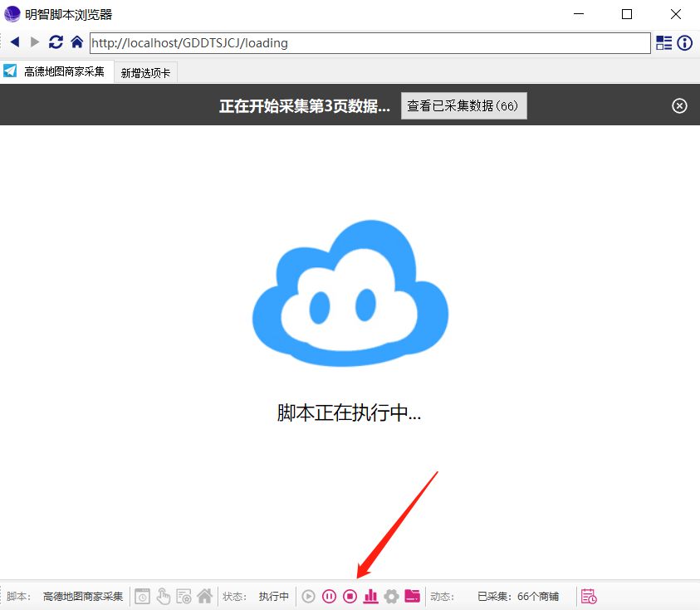Screen dimensions: 700x610
Task: Click the 正在开始采集第3页数据 banner message
Action: (x=305, y=106)
